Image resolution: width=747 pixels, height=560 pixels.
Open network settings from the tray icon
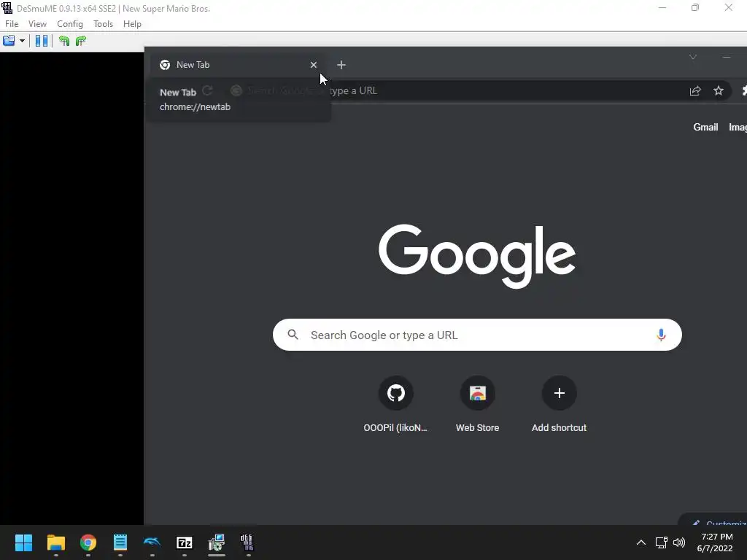[661, 542]
